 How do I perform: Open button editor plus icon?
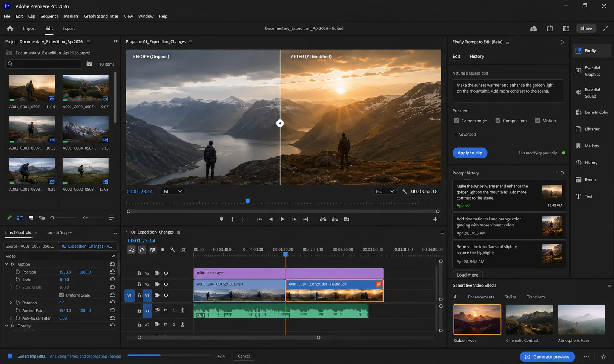[x=435, y=219]
